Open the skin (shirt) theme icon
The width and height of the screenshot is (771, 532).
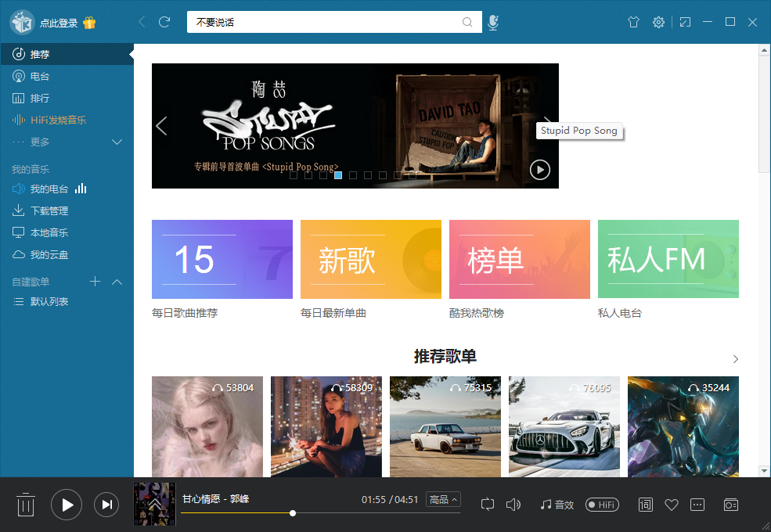point(634,23)
